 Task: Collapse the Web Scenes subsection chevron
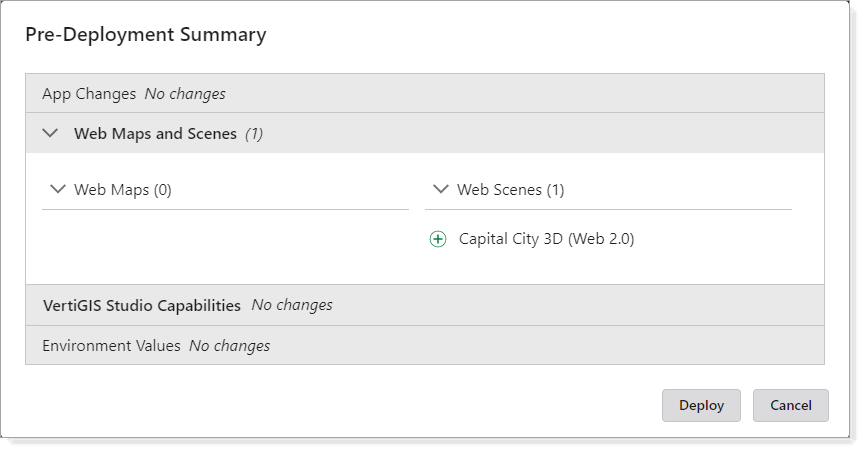coord(440,189)
